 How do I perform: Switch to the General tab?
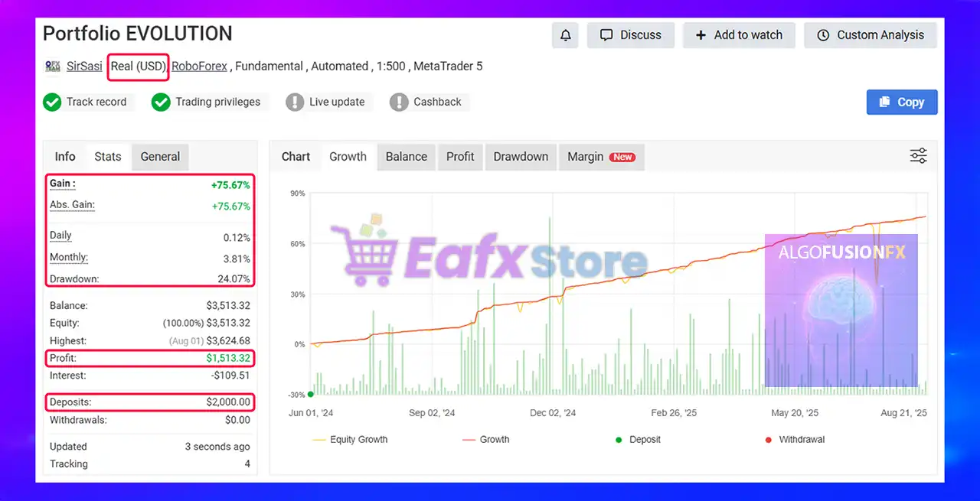point(160,157)
